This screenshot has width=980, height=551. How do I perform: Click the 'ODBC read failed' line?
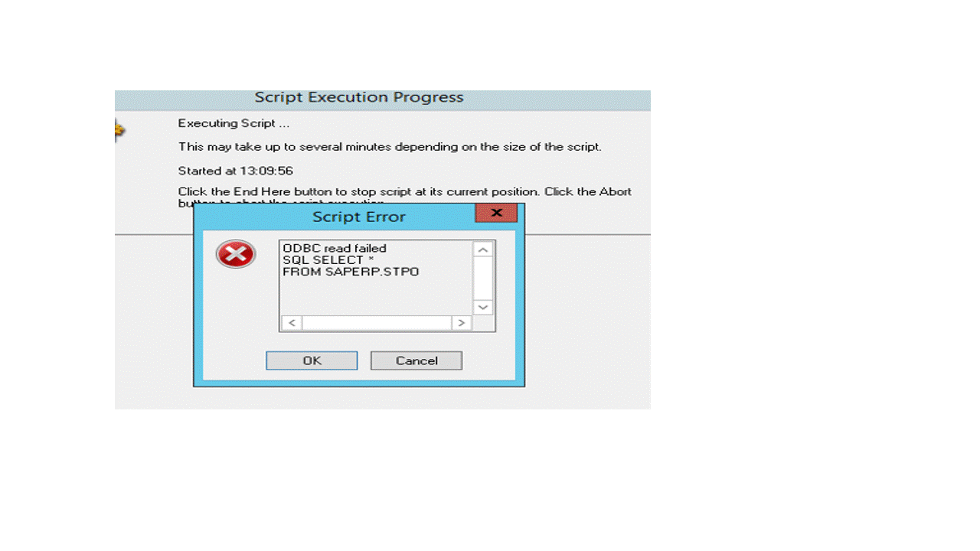coord(335,248)
